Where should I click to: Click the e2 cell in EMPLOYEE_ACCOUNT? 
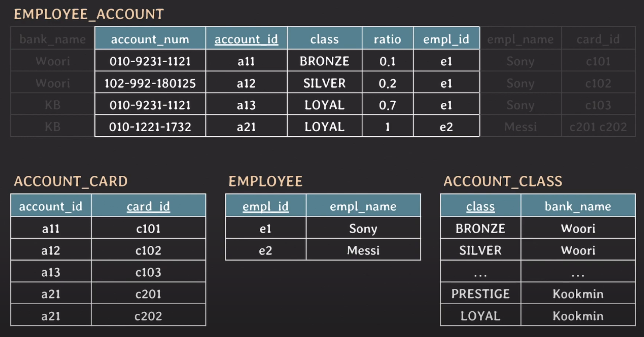(x=446, y=127)
